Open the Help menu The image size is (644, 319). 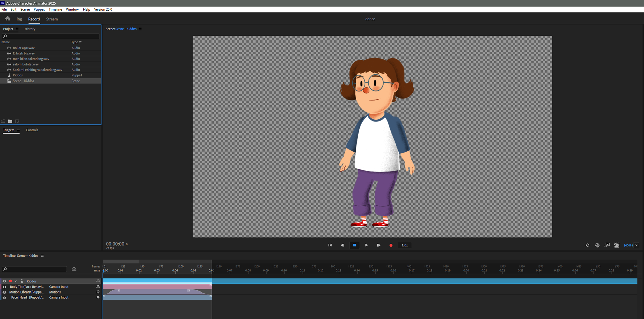click(86, 9)
